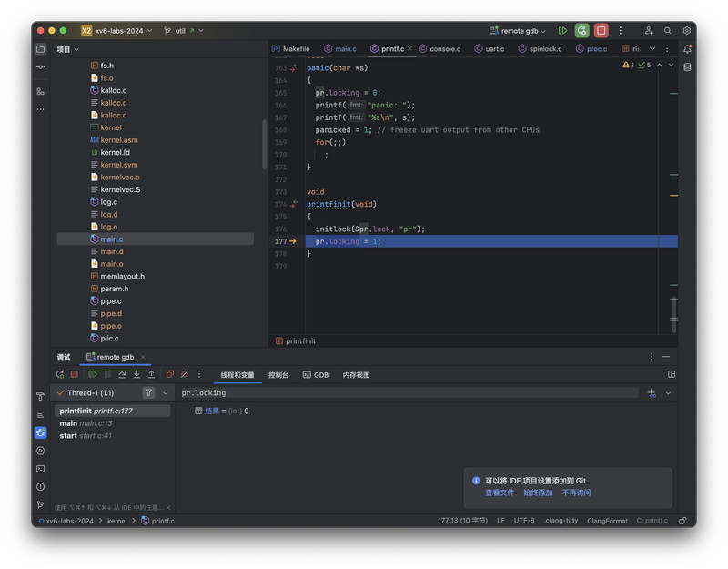Screen dimensions: 728x569
Task: Open IDE settings gear icon
Action: tap(687, 31)
